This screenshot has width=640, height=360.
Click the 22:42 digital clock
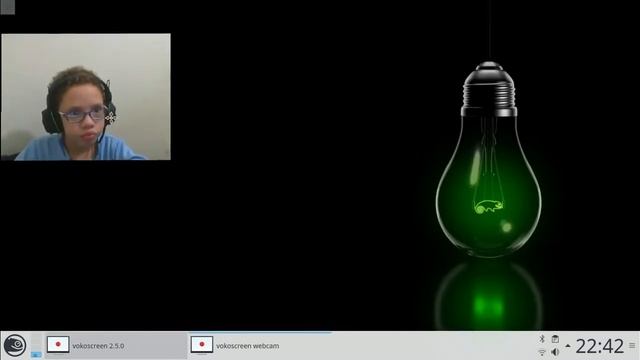coord(600,346)
